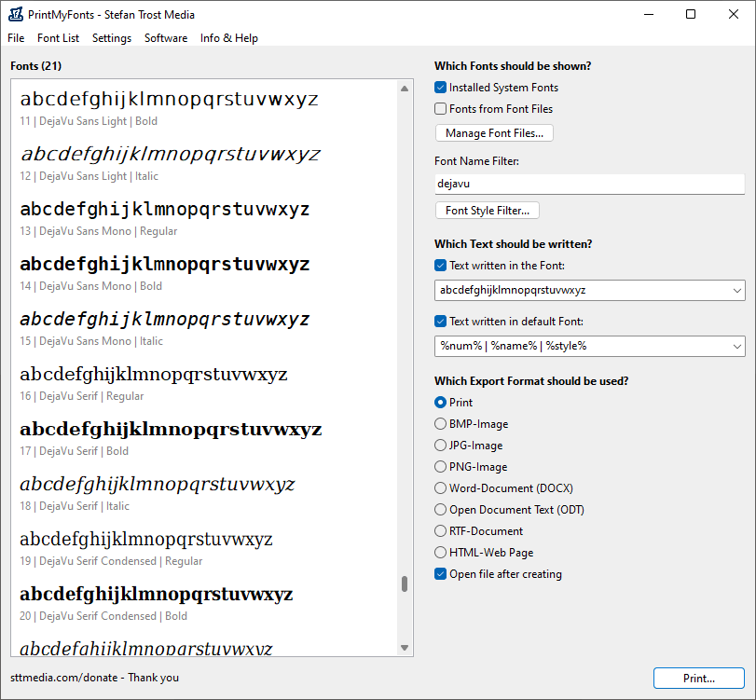This screenshot has height=700, width=756.
Task: Close the PrintMyFonts window
Action: tap(734, 15)
